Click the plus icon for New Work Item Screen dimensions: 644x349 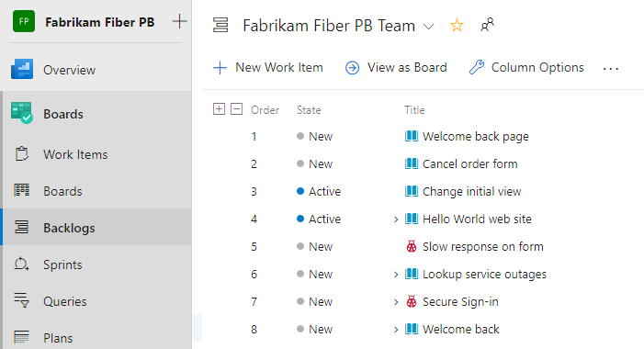[220, 68]
